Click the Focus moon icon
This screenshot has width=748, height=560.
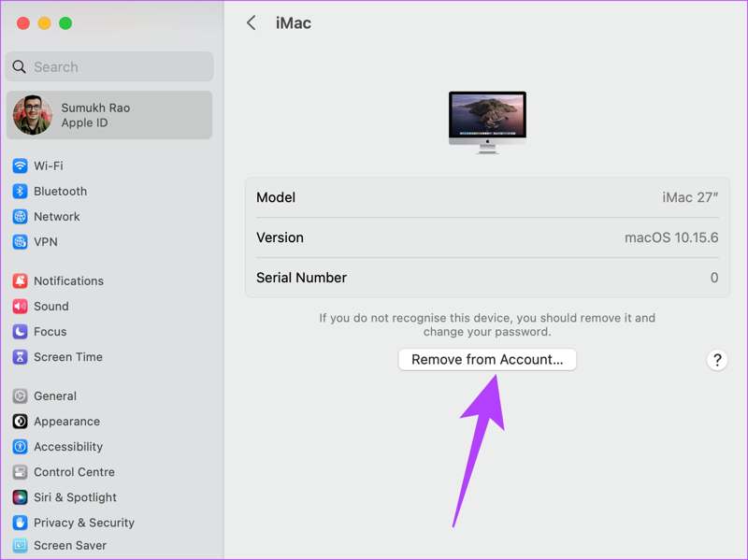(20, 332)
